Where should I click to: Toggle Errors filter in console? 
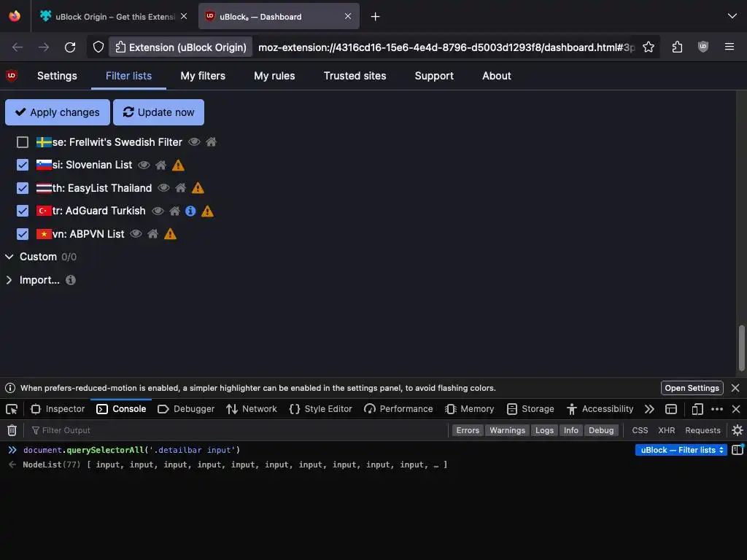click(x=468, y=430)
